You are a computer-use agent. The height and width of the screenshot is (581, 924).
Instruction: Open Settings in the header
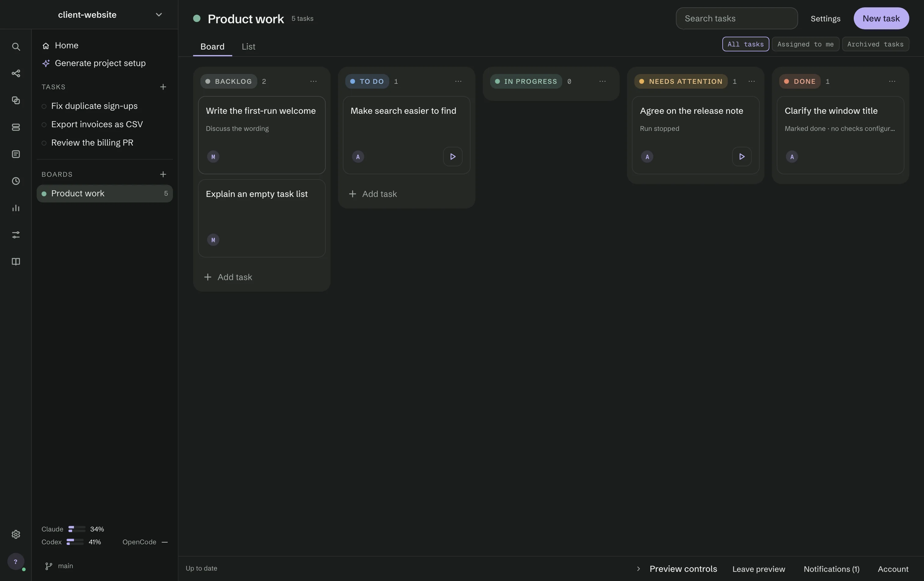pyautogui.click(x=825, y=19)
